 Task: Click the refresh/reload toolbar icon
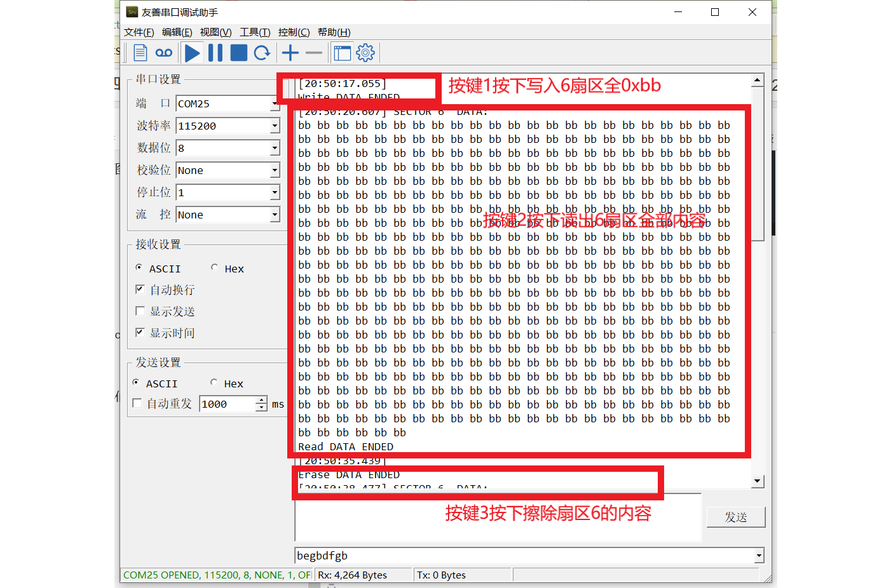(x=262, y=53)
